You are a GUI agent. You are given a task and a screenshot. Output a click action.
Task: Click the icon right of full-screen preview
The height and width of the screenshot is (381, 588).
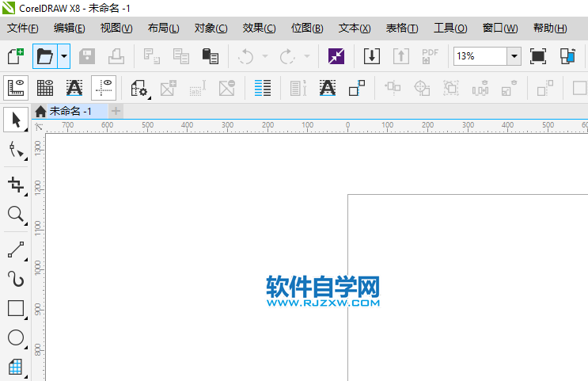[567, 56]
